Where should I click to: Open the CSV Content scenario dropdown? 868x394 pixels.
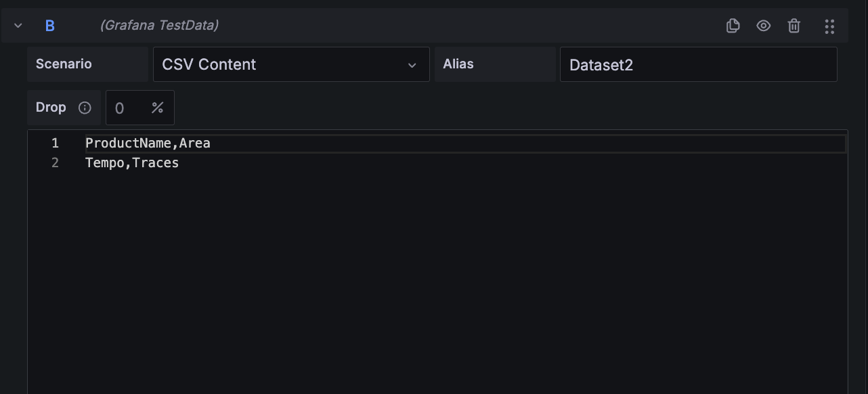pyautogui.click(x=291, y=64)
